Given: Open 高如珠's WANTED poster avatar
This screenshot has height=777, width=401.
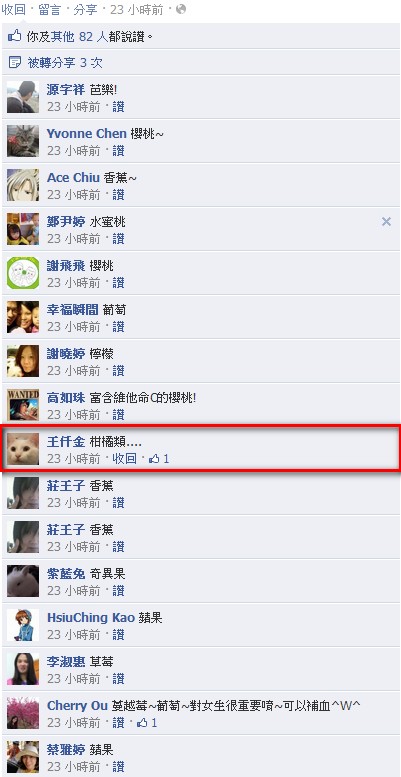Looking at the screenshot, I should tap(23, 405).
